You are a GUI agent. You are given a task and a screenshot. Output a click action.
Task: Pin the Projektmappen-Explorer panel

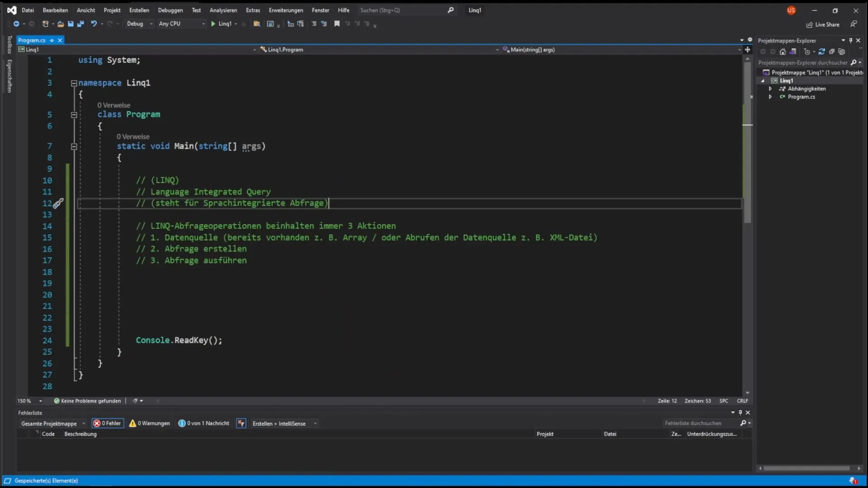(850, 41)
